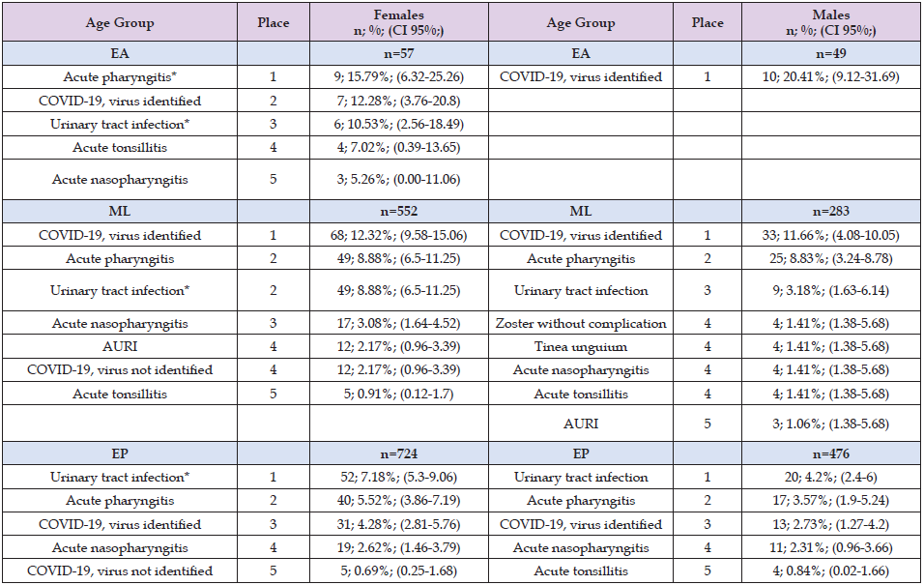Select the 10; 20.41% value cell
This screenshot has height=585, width=924.
click(x=831, y=77)
